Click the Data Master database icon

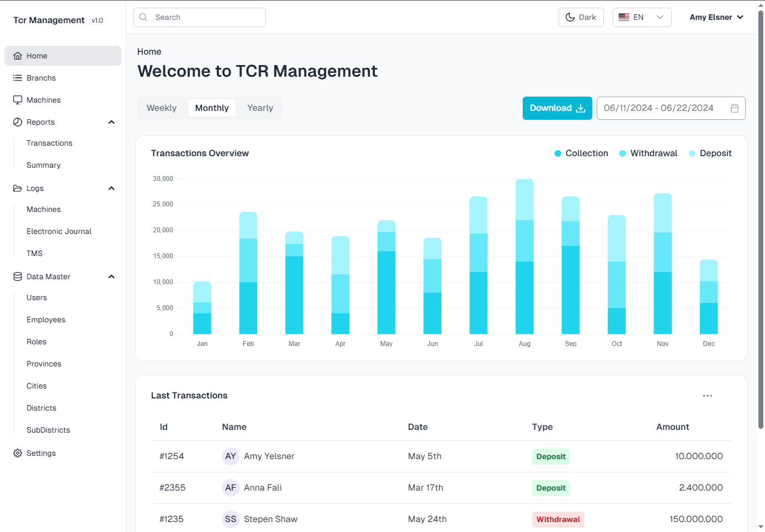click(x=18, y=276)
